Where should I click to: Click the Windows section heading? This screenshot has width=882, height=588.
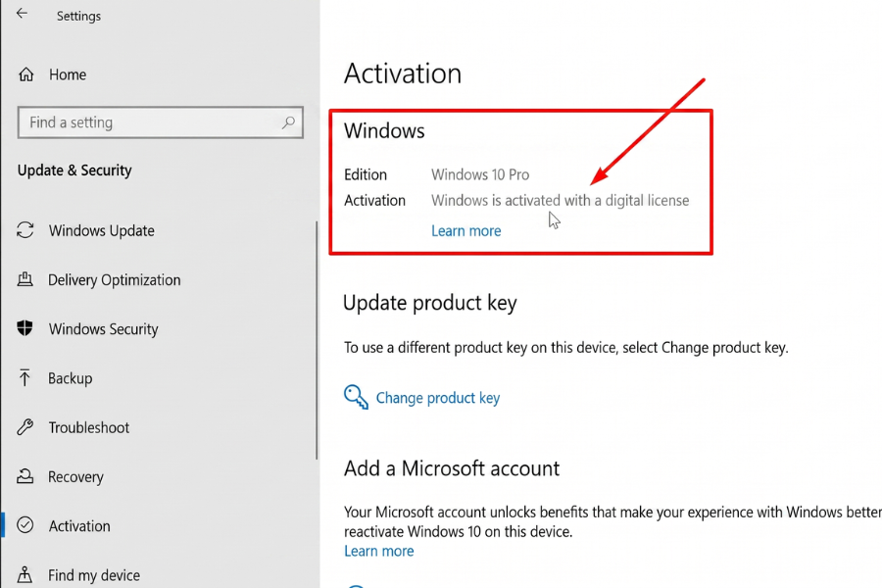pos(384,130)
